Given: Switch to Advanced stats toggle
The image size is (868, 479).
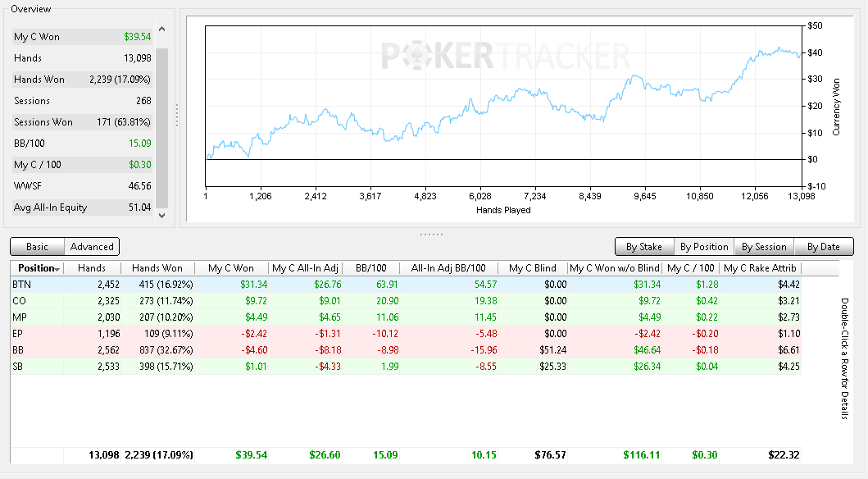Looking at the screenshot, I should click(x=92, y=246).
